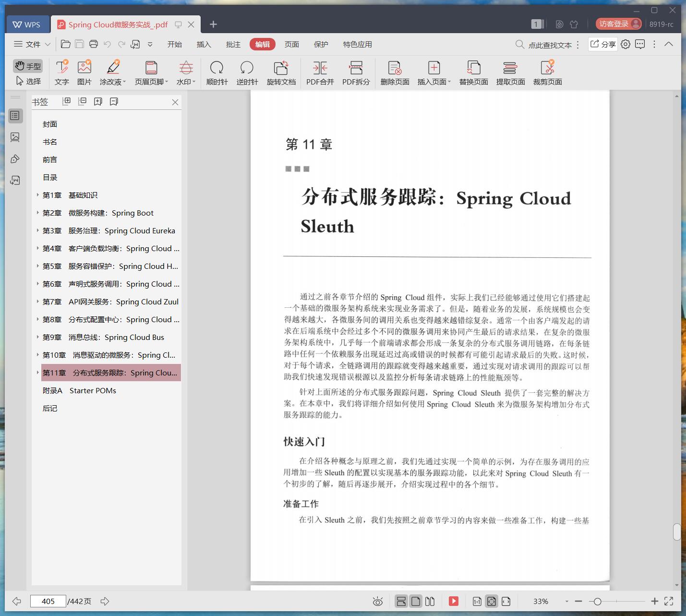Expand the 第1章 基础知识 bookmark
The width and height of the screenshot is (686, 616).
click(38, 195)
